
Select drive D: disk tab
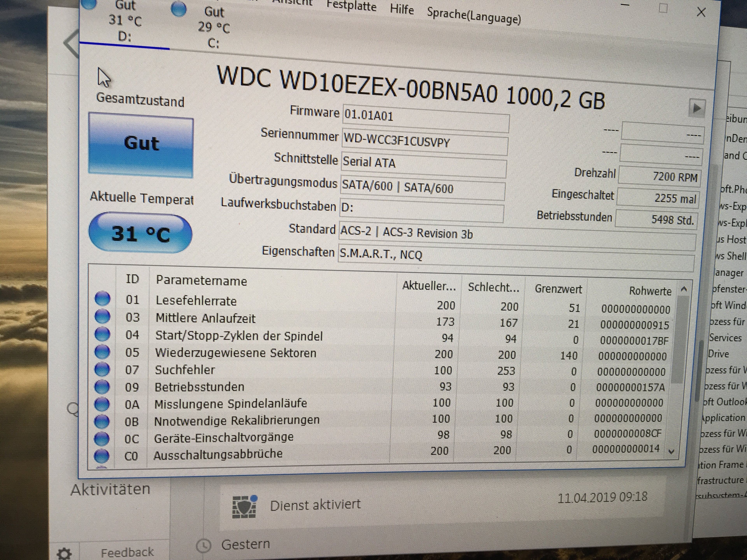(x=125, y=21)
